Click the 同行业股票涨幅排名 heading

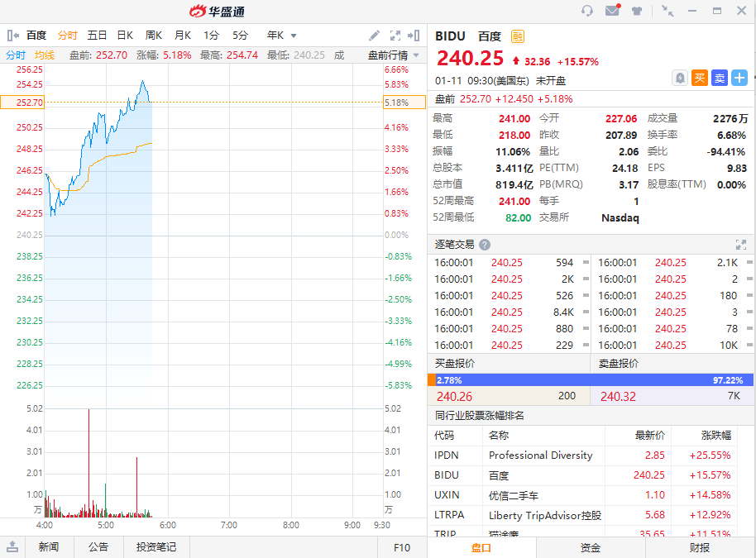click(480, 415)
